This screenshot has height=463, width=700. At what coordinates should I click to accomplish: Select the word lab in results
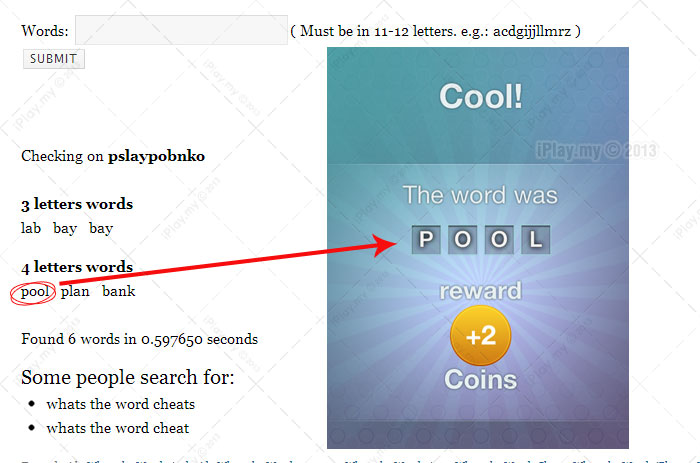(31, 228)
